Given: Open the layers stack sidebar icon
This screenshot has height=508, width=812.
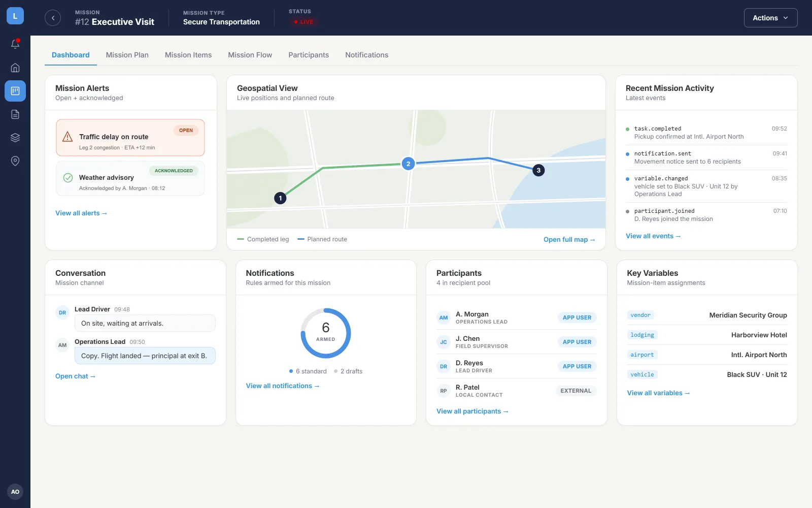Looking at the screenshot, I should pyautogui.click(x=15, y=138).
